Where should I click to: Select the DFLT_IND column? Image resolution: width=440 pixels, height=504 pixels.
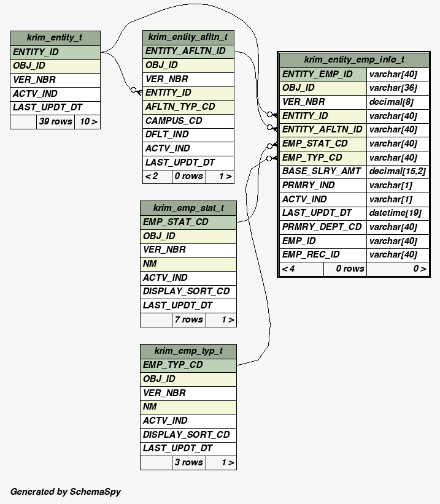[188, 135]
